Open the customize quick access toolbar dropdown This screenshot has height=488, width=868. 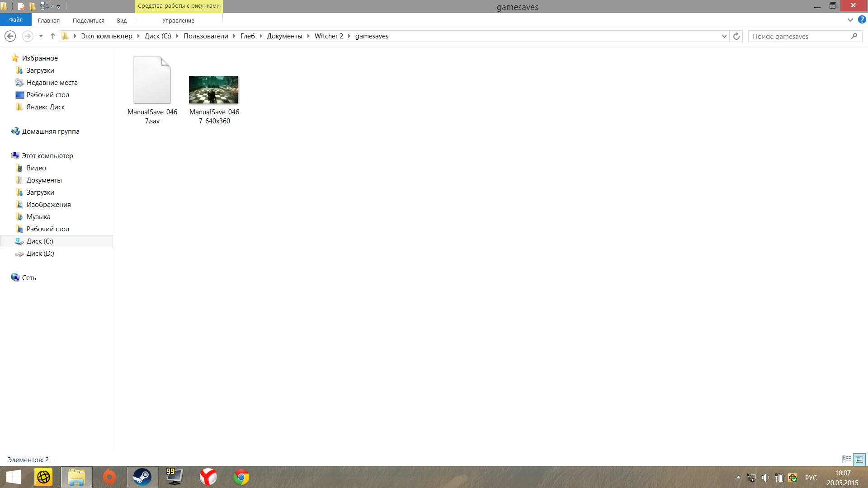coord(58,7)
